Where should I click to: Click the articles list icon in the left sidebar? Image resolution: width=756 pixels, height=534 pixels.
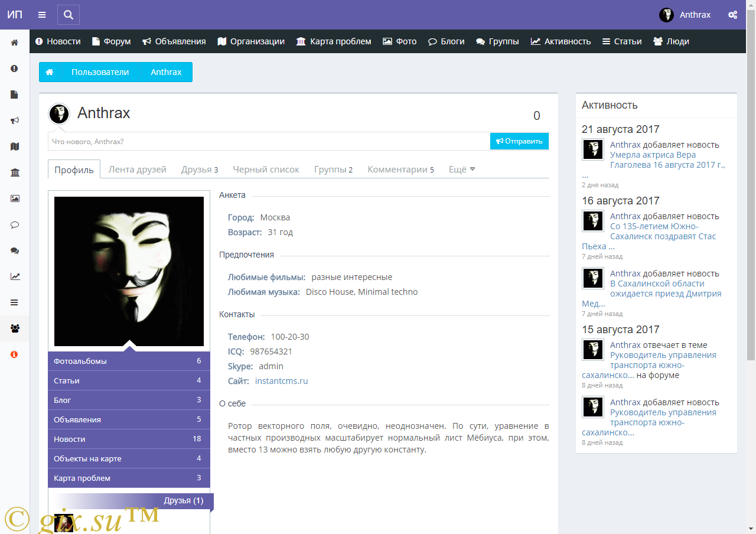pyautogui.click(x=15, y=302)
